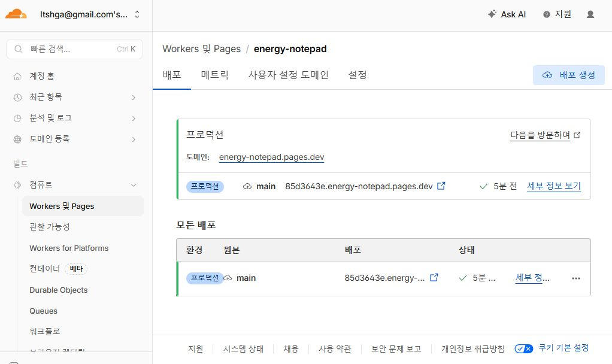
Task: Click the 모든 배포 heading
Action: coord(196,225)
